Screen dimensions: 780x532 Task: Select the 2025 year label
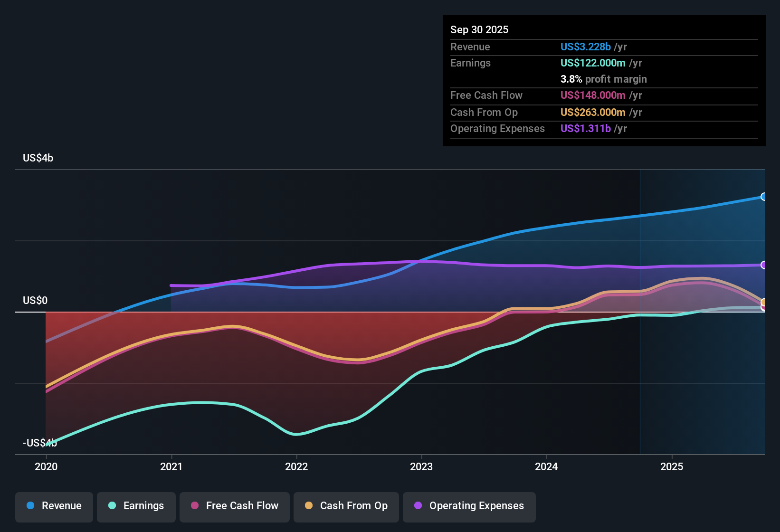tap(672, 467)
